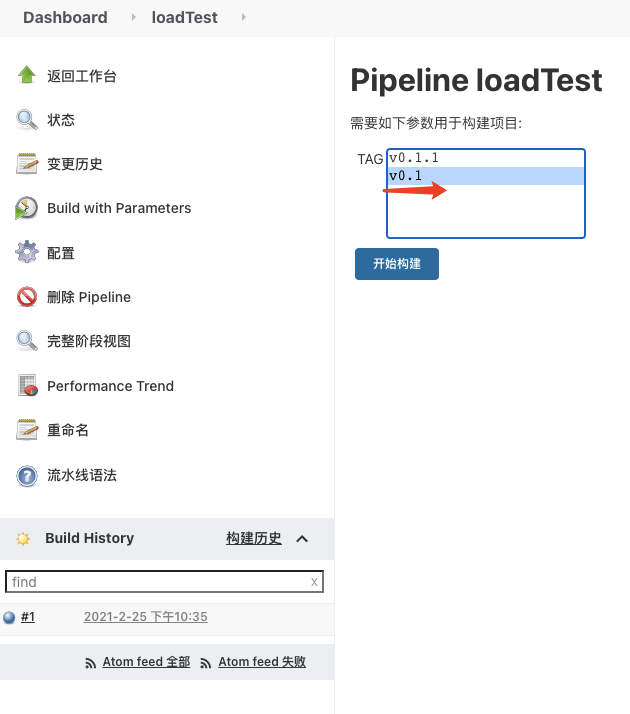Expand the Dashboard breadcrumb arrow
This screenshot has height=714, width=630.
(134, 17)
